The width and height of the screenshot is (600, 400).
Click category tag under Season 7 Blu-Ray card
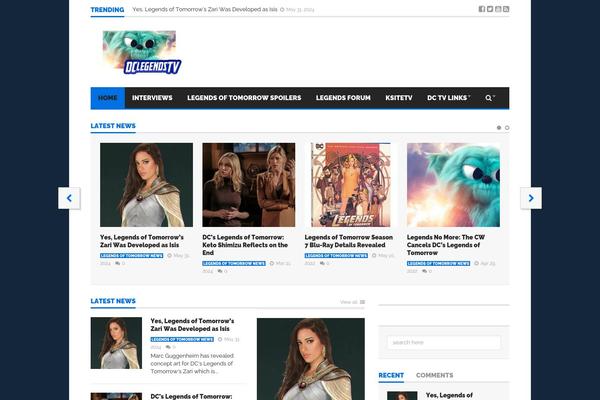(336, 256)
